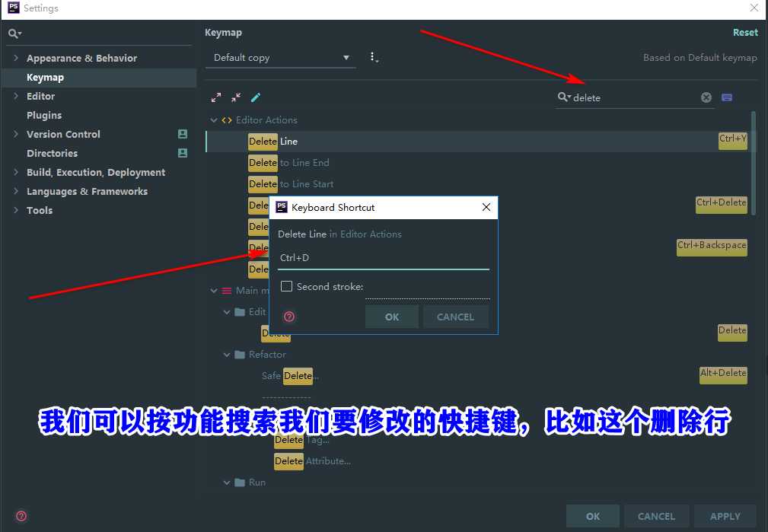Collapse the Edit folder
The width and height of the screenshot is (768, 532).
tap(226, 312)
